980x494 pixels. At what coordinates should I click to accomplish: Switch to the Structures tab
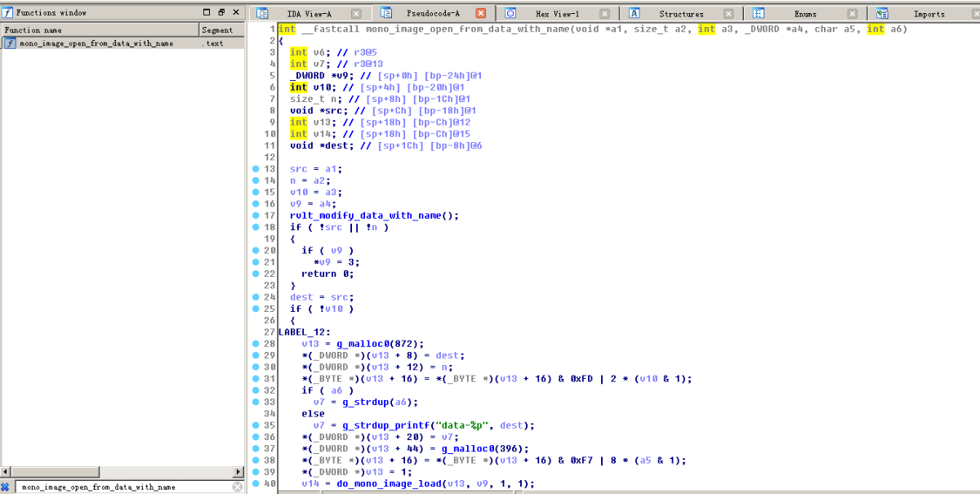(681, 14)
